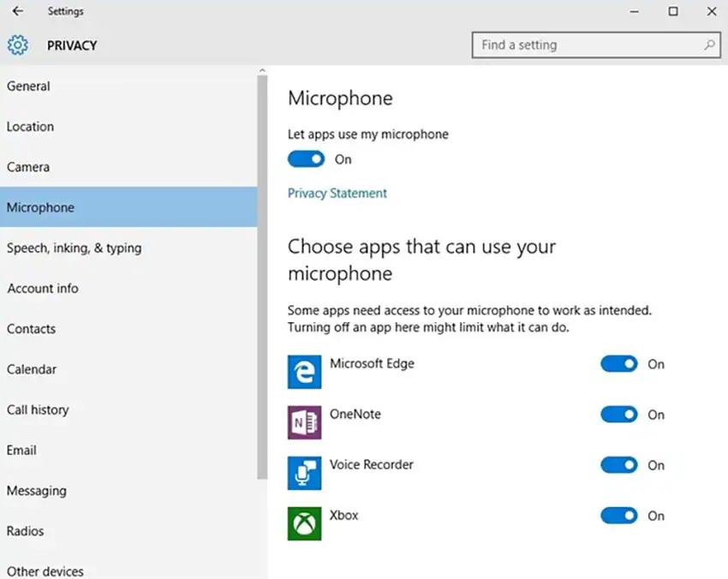Select Contacts in the sidebar
Viewport: 728px width, 579px height.
pos(128,328)
